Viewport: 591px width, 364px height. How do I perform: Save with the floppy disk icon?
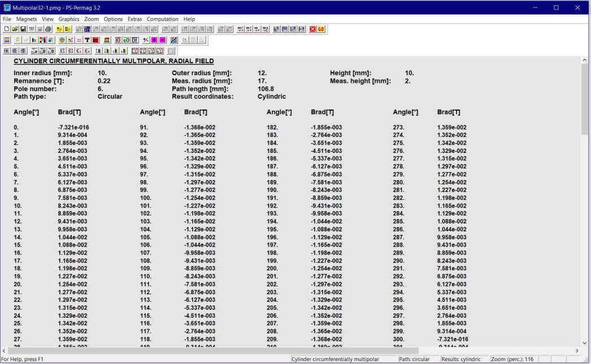tap(23, 29)
